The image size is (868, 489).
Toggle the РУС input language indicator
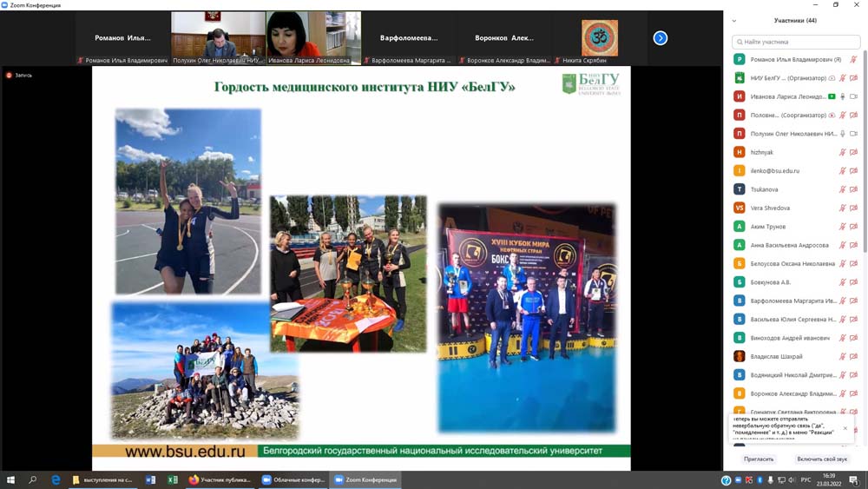click(805, 479)
